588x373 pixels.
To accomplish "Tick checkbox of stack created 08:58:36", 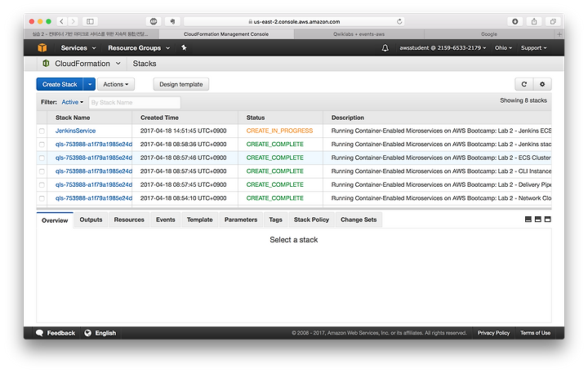I will pyautogui.click(x=42, y=144).
